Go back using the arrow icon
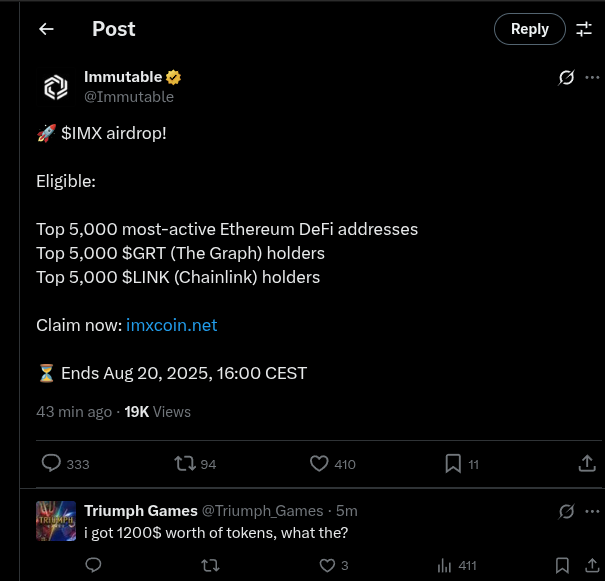Viewport: 605px width, 581px height. click(x=46, y=29)
